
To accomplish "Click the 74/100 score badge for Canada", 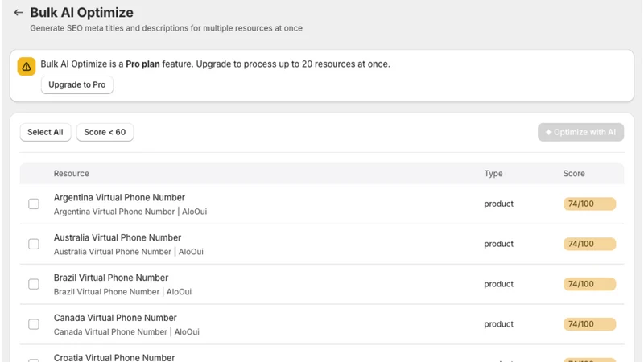I will (x=589, y=324).
